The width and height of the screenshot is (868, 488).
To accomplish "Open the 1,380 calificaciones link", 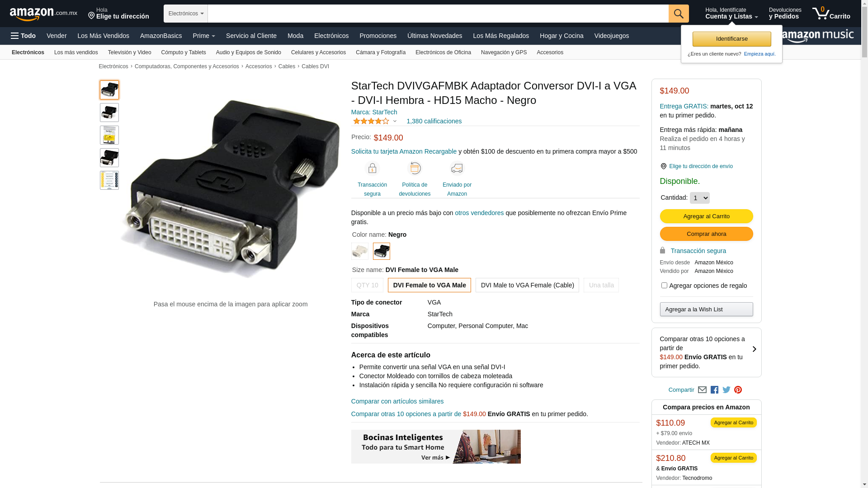I will [434, 121].
